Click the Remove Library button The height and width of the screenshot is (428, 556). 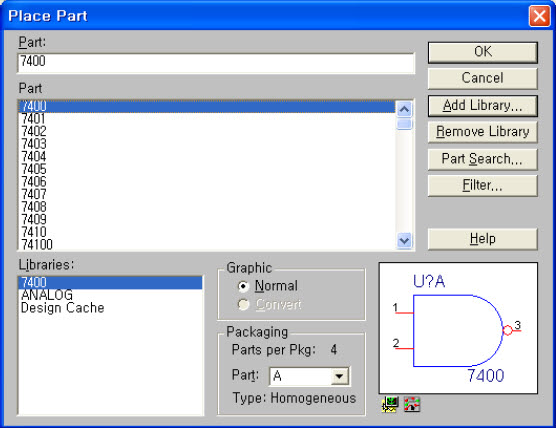click(x=483, y=132)
